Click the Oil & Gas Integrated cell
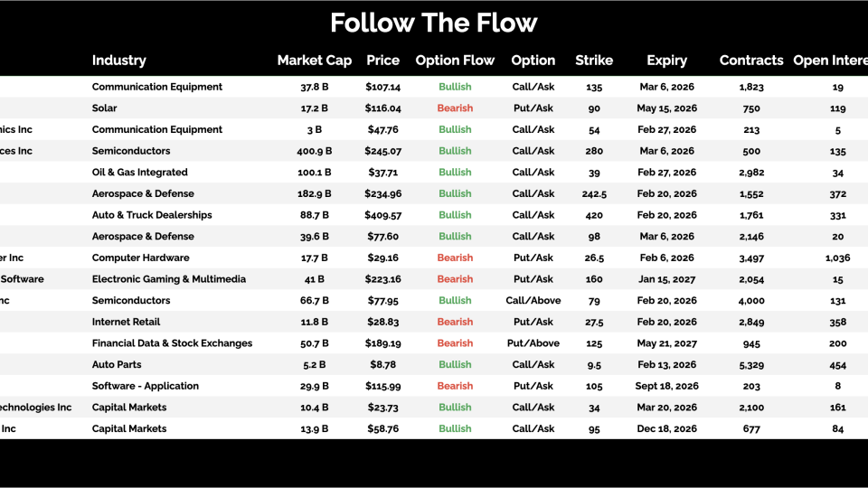 (140, 173)
